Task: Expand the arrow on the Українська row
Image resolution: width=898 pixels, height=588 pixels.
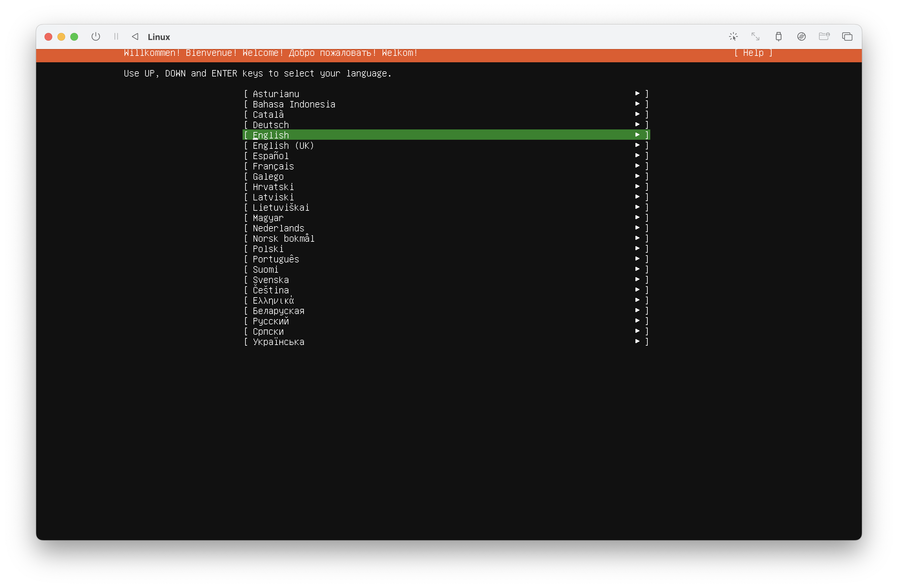Action: click(x=637, y=341)
